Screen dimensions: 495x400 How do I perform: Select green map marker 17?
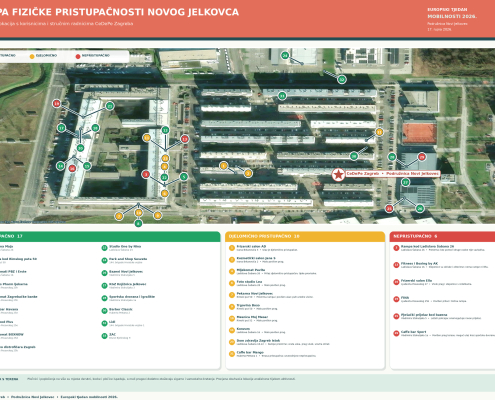point(61,128)
